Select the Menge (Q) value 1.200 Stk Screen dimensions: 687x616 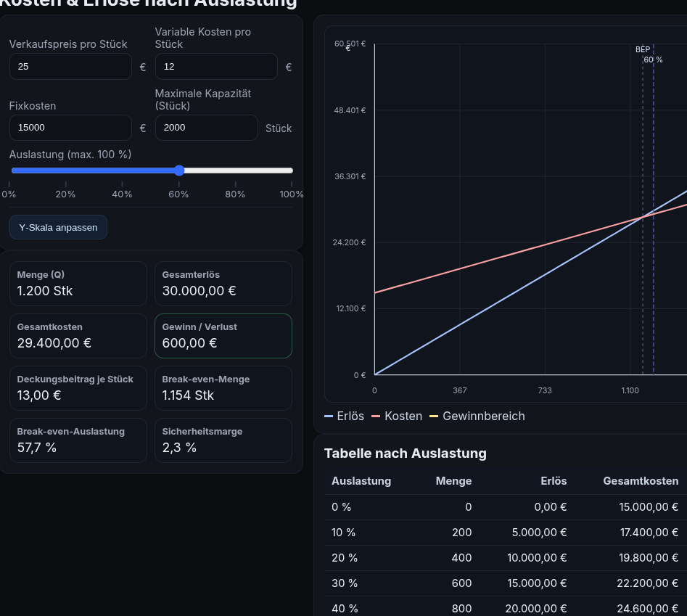45,291
